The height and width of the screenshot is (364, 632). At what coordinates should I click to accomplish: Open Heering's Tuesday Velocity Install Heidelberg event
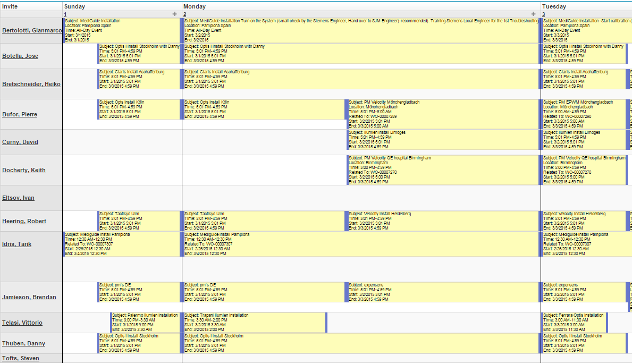585,221
